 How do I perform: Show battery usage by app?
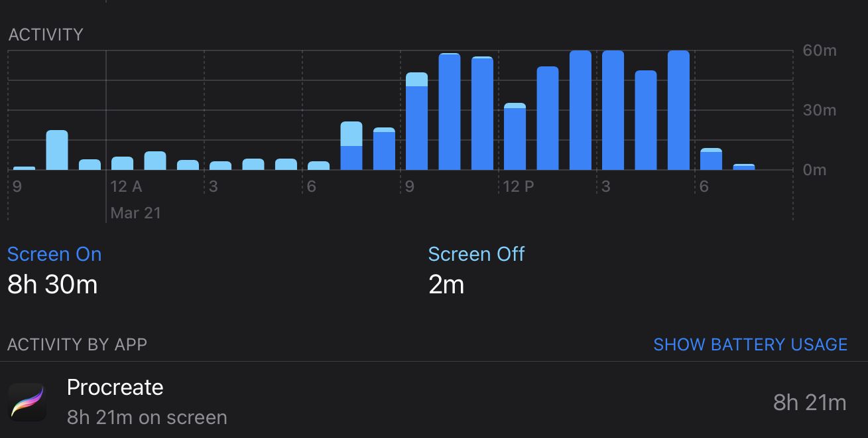coord(750,344)
